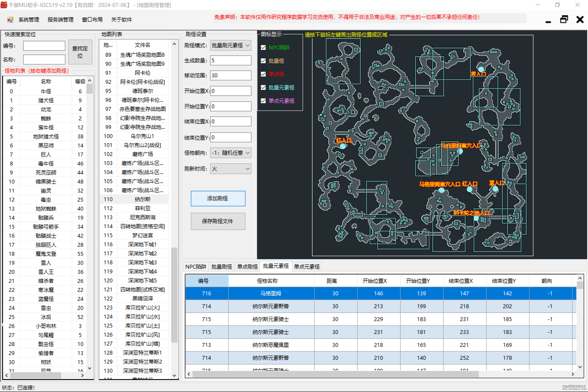Select monster 小哥布林 in monster list
Screen dimensions: 588x392
(x=45, y=326)
